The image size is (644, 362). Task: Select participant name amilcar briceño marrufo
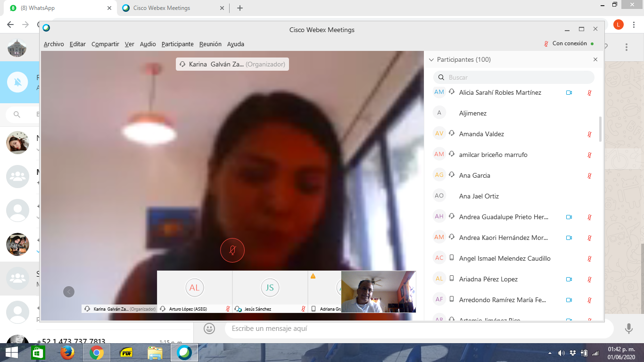click(493, 155)
